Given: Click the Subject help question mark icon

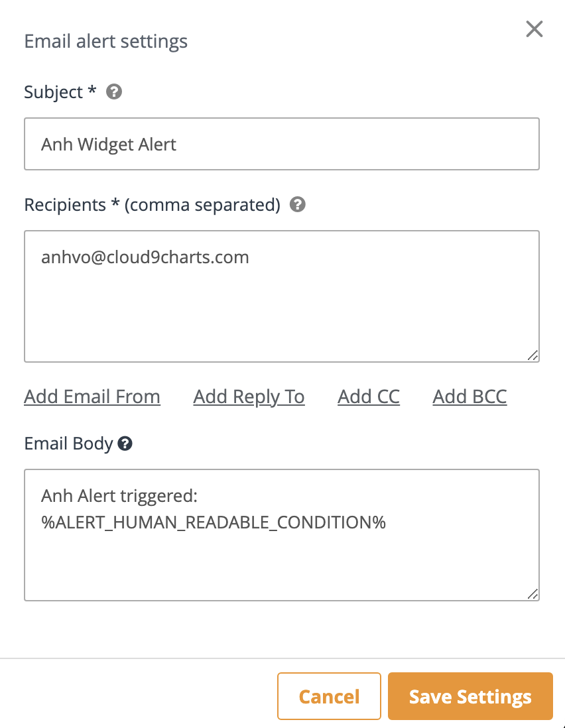Looking at the screenshot, I should [x=114, y=92].
